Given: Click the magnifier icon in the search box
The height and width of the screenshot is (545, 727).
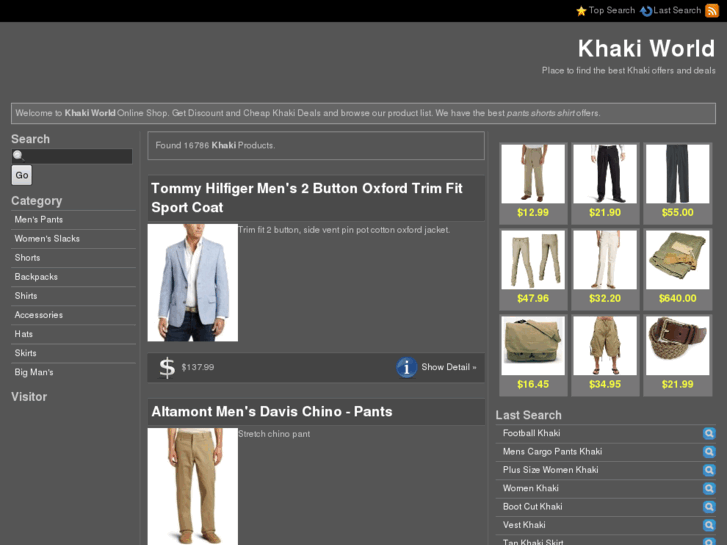Looking at the screenshot, I should (18, 156).
